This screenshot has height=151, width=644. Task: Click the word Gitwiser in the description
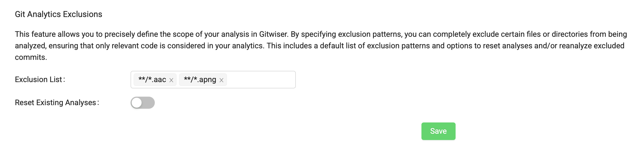click(273, 34)
